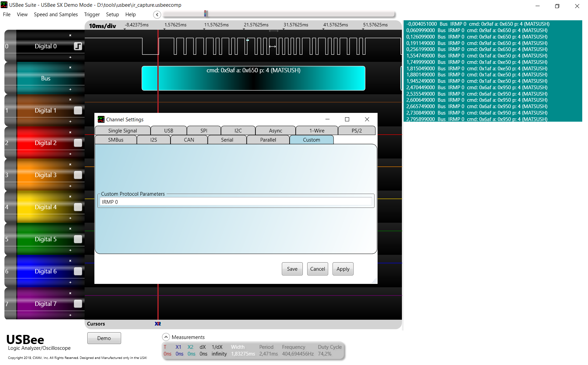Switch to the Single Signal tab
Screen dimensions: 588x365
[122, 130]
